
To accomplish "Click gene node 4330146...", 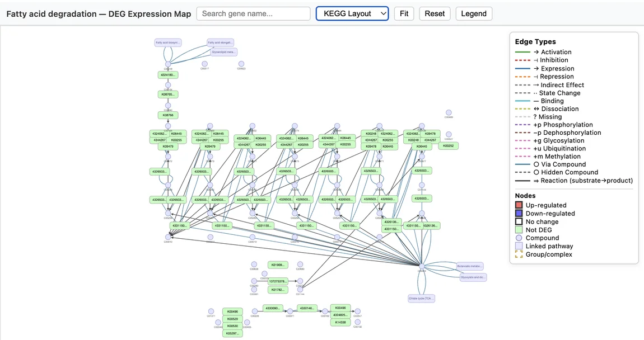I will (x=307, y=308).
